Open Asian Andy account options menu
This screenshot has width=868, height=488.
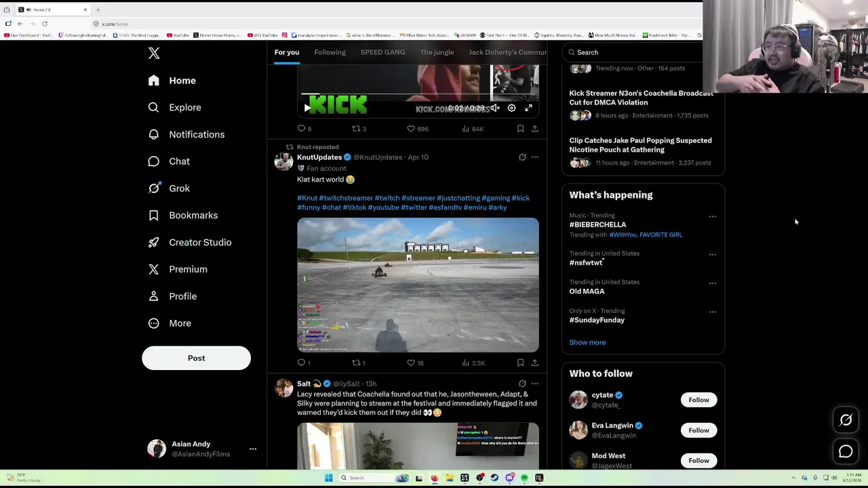253,449
